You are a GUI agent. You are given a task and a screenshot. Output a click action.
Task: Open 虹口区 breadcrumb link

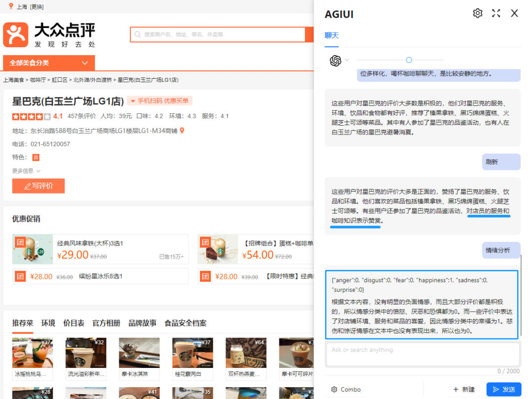coord(60,80)
